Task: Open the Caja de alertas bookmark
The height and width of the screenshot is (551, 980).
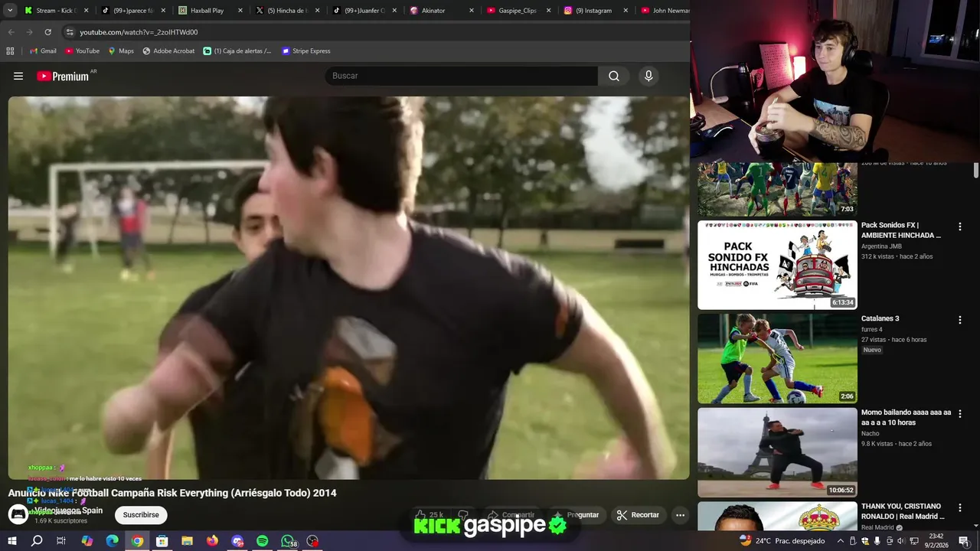Action: 237,51
